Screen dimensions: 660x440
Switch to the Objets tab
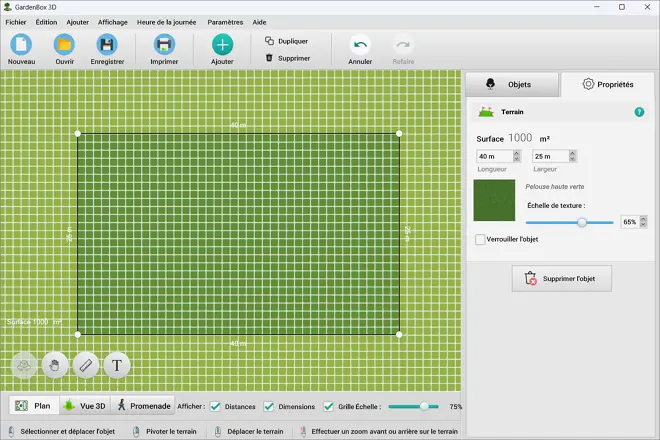511,85
